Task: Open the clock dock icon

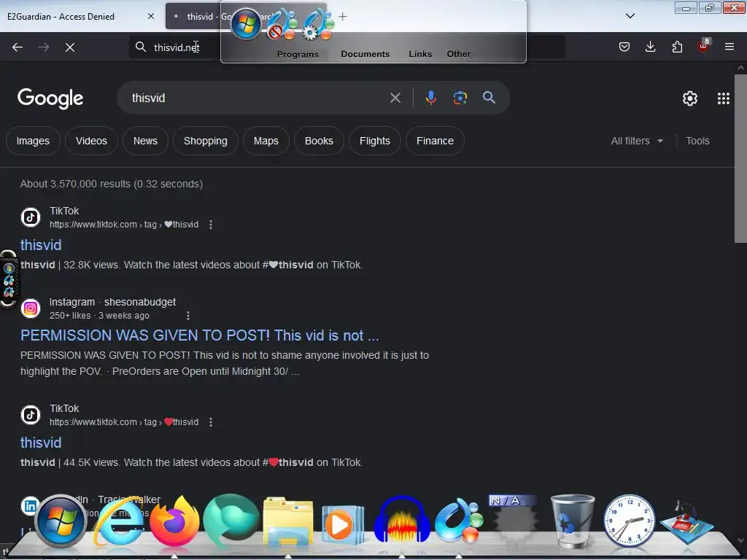Action: [x=629, y=521]
